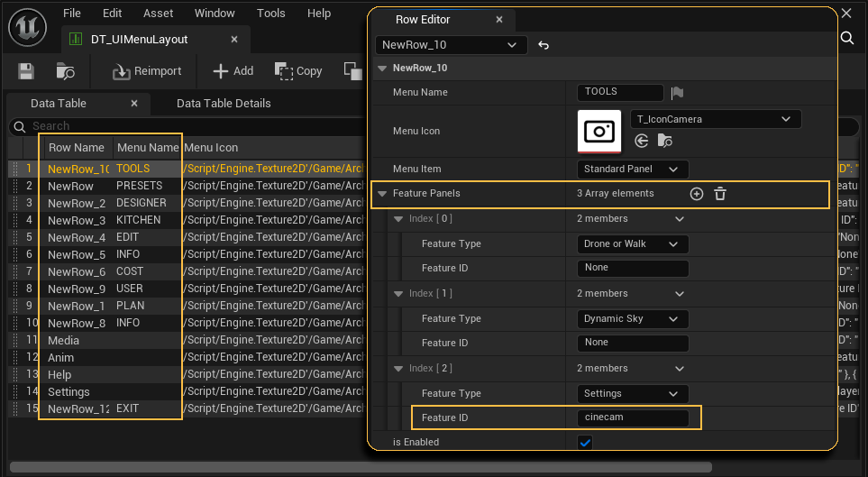Screen dimensions: 868x477
Task: Toggle the is Enabled checkbox
Action: click(x=585, y=442)
